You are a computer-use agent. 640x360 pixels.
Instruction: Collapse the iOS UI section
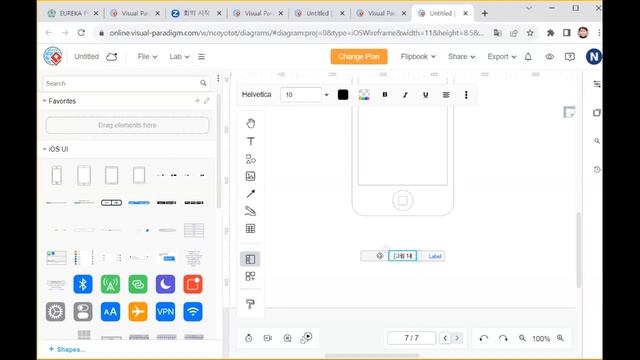tap(44, 149)
